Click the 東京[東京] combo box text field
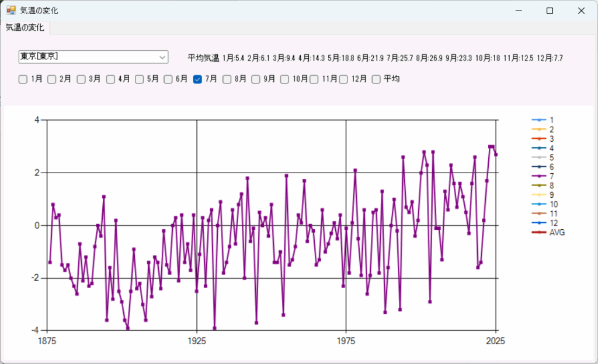 click(86, 57)
